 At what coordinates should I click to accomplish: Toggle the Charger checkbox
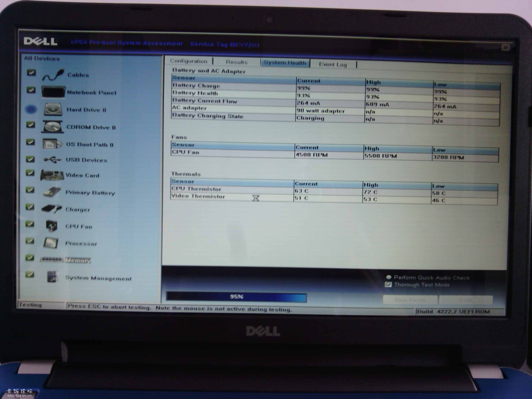30,207
